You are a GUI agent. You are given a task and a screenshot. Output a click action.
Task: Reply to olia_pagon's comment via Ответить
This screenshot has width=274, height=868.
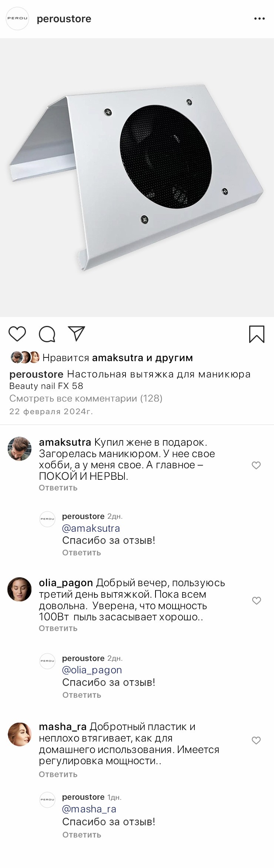coord(58,628)
